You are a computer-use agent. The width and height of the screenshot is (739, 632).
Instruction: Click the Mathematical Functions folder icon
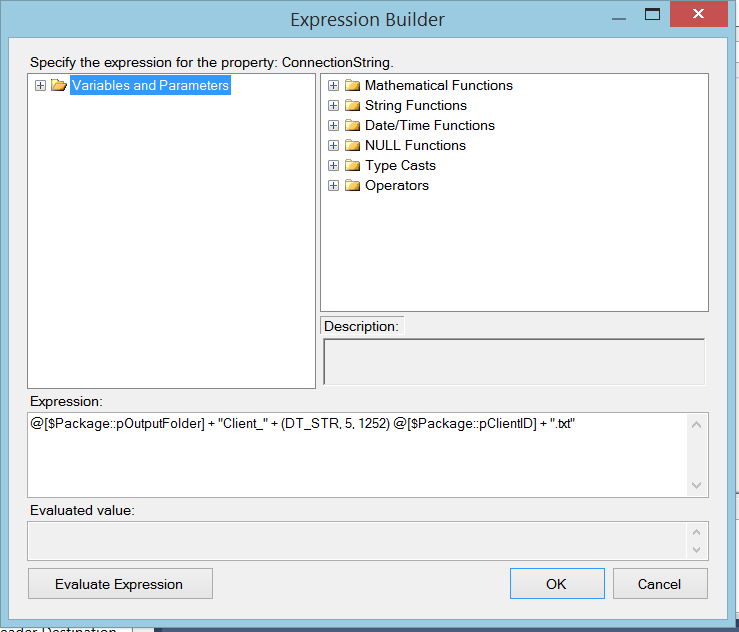[352, 85]
